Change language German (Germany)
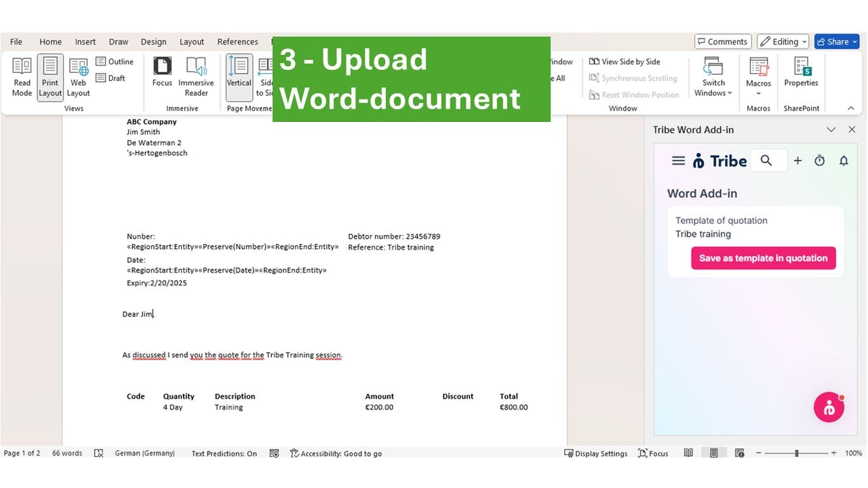This screenshot has width=868, height=488. tap(145, 453)
